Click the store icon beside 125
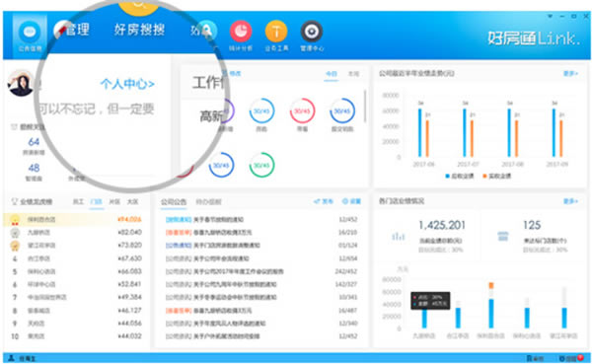Image resolution: width=592 pixels, height=364 pixels. [x=503, y=237]
